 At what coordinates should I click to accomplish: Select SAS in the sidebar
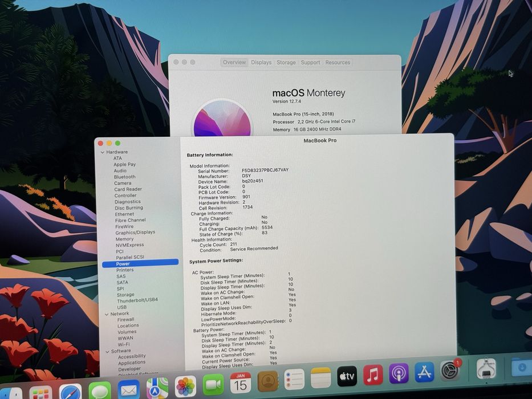point(121,276)
